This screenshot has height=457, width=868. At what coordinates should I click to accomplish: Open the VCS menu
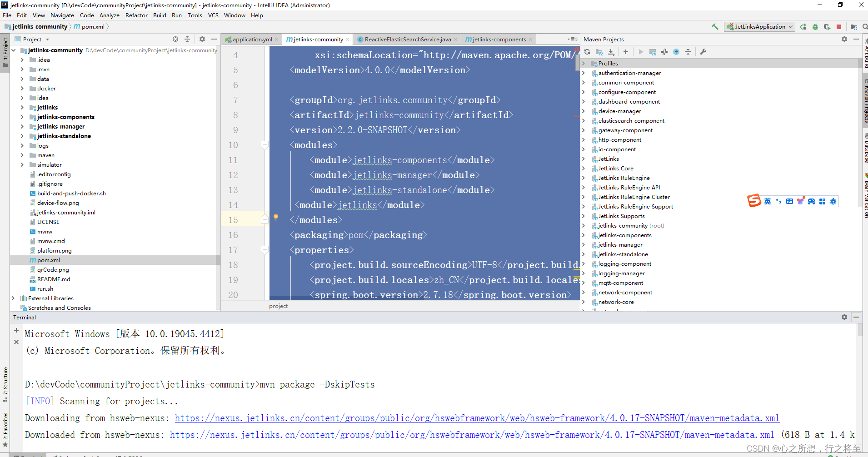click(x=213, y=15)
